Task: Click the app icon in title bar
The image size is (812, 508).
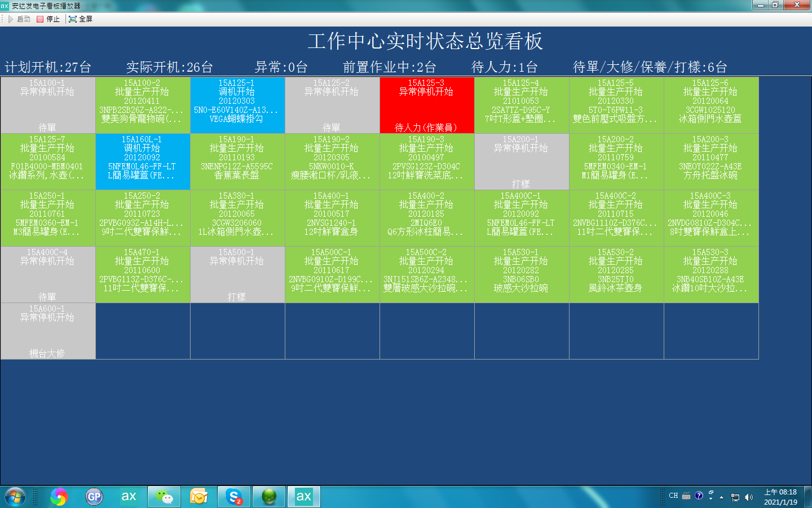Action: [5, 6]
